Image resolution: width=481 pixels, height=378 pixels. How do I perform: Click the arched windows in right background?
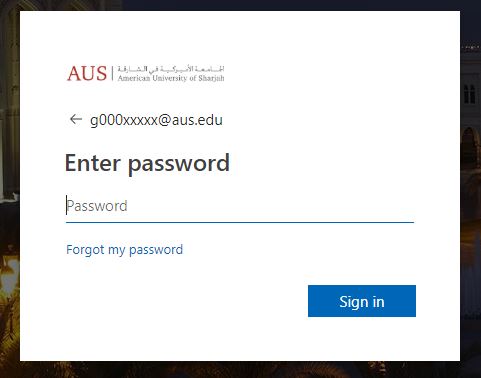click(x=469, y=94)
